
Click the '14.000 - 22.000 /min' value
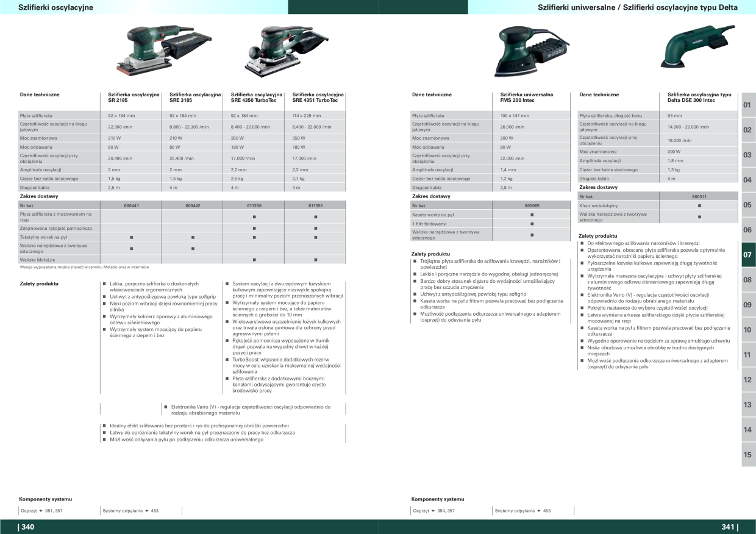tap(688, 127)
